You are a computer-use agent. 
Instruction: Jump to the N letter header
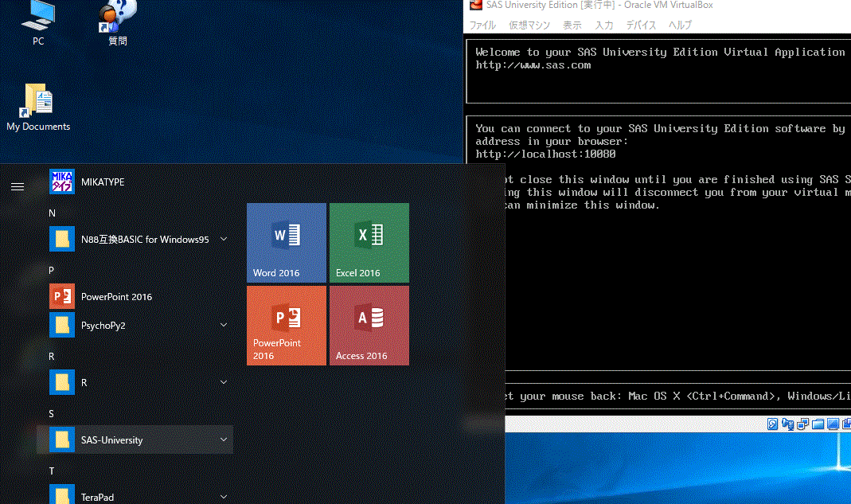52,213
